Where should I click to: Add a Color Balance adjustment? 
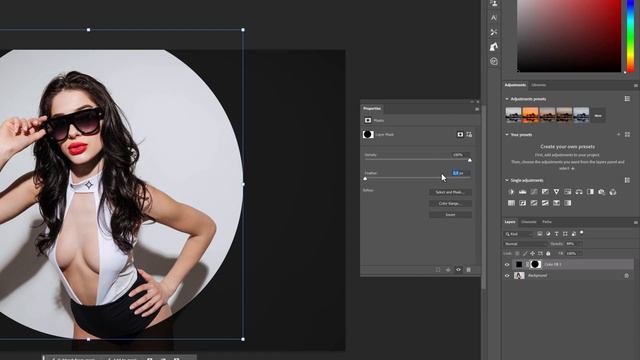click(579, 192)
